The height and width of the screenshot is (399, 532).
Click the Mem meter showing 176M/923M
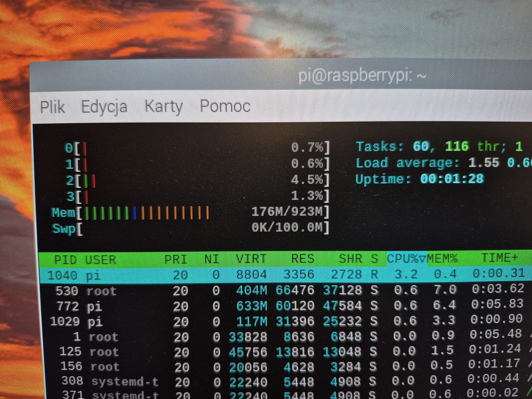coord(191,213)
